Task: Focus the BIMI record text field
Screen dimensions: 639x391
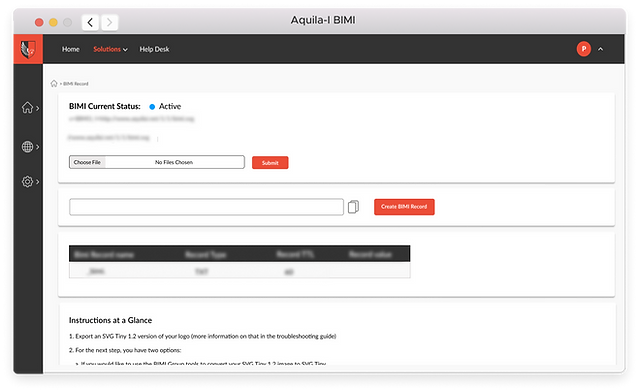Action: coord(207,207)
